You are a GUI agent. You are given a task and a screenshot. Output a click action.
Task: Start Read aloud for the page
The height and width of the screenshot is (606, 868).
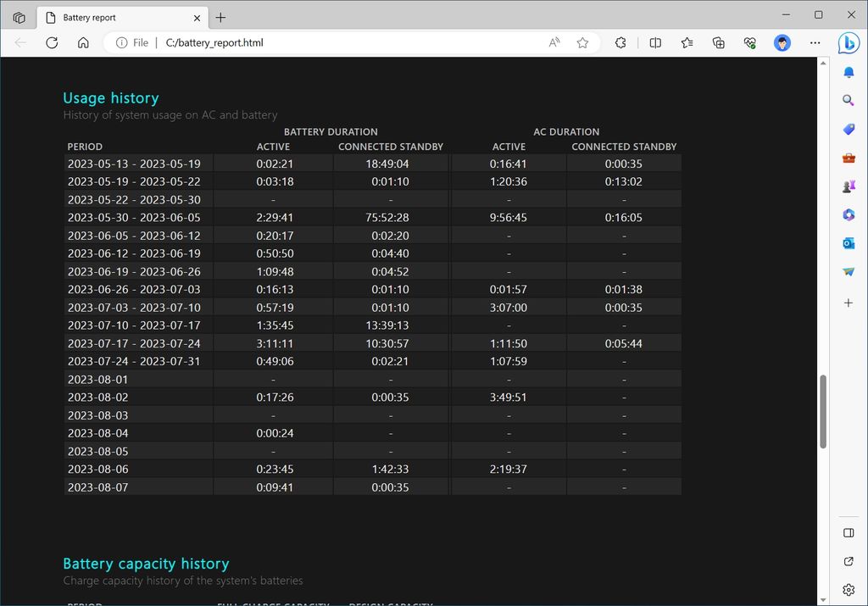coord(553,42)
